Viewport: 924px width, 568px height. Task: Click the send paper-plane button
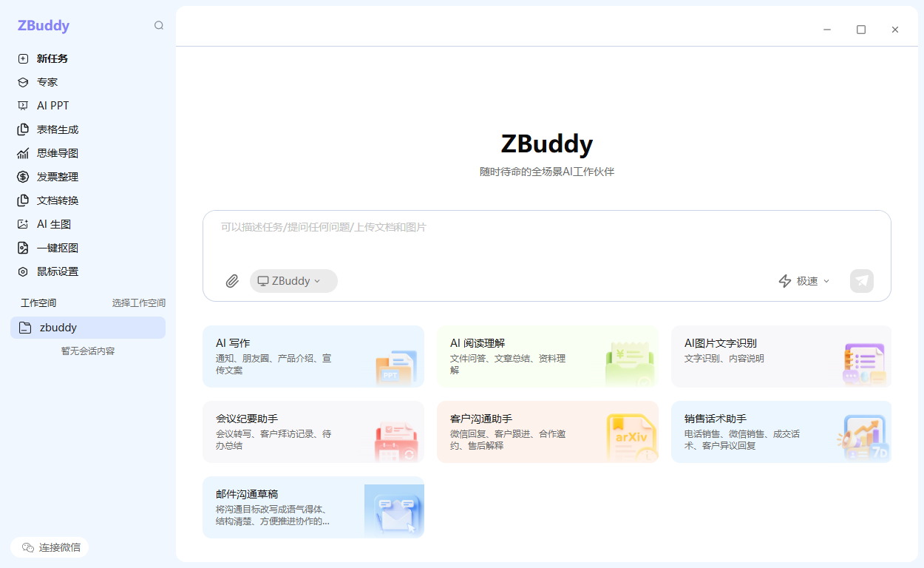(x=862, y=281)
